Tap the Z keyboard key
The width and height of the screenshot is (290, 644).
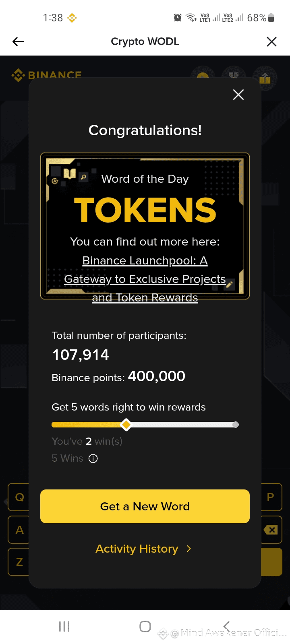19,562
